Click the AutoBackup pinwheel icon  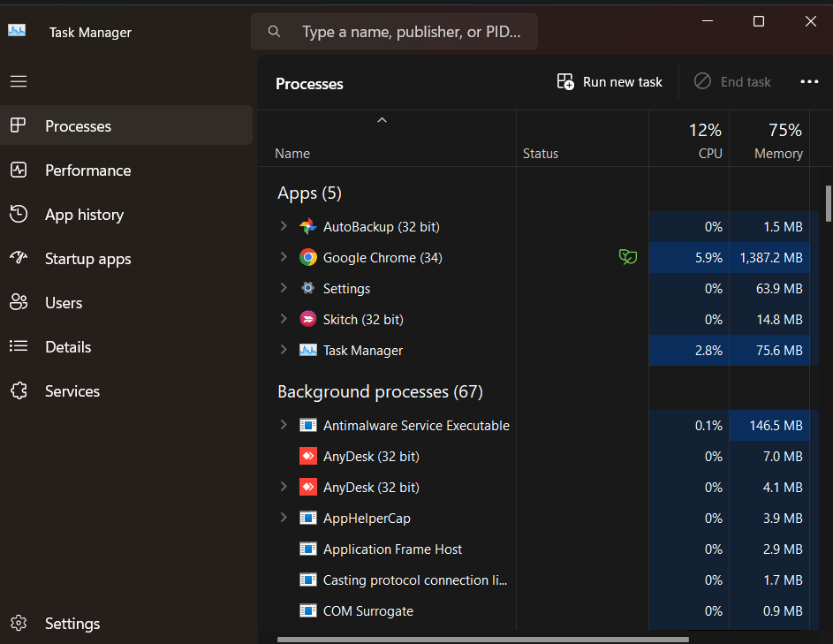[x=307, y=226]
